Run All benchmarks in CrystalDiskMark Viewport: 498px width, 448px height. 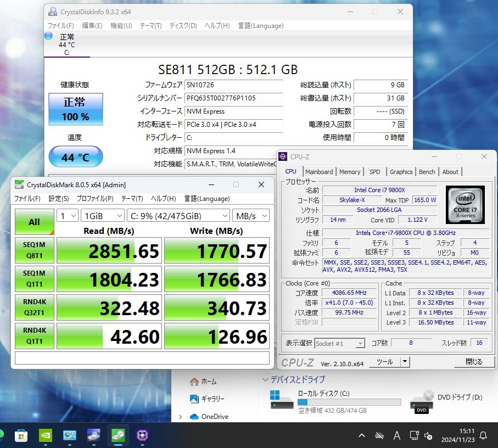click(34, 222)
